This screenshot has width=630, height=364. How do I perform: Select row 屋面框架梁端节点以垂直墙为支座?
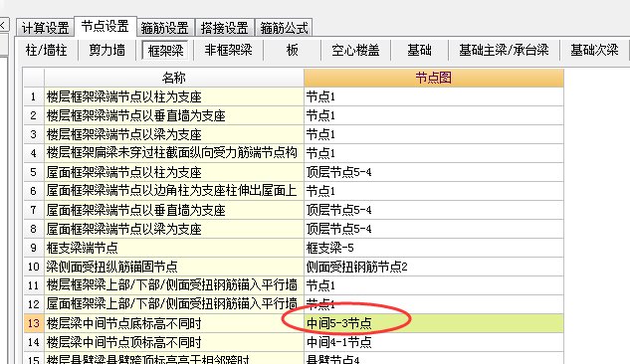(x=174, y=210)
